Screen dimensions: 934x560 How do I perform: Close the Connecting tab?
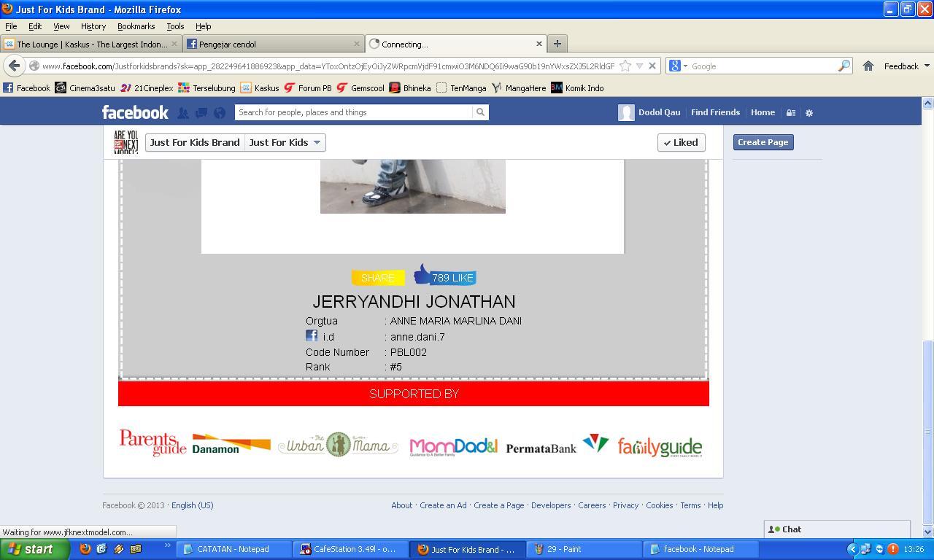point(539,44)
